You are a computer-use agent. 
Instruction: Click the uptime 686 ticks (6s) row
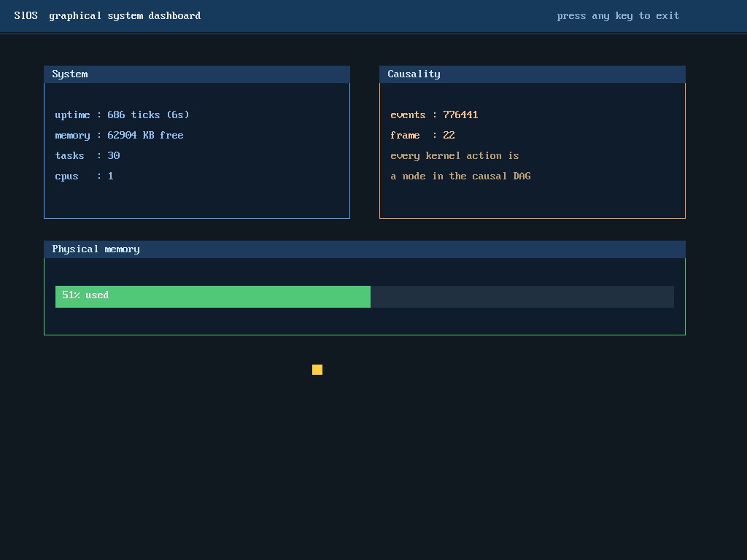(122, 115)
